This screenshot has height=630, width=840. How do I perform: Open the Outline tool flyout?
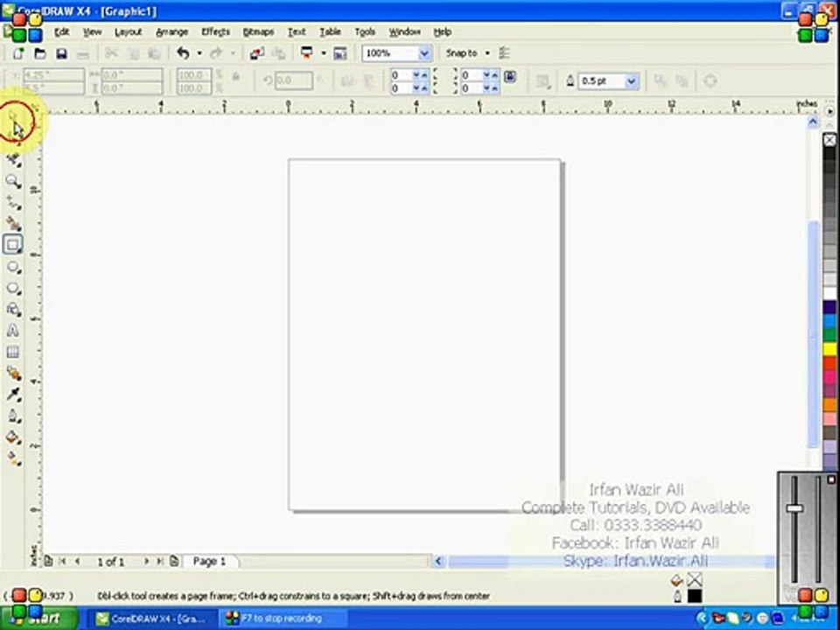pos(13,416)
